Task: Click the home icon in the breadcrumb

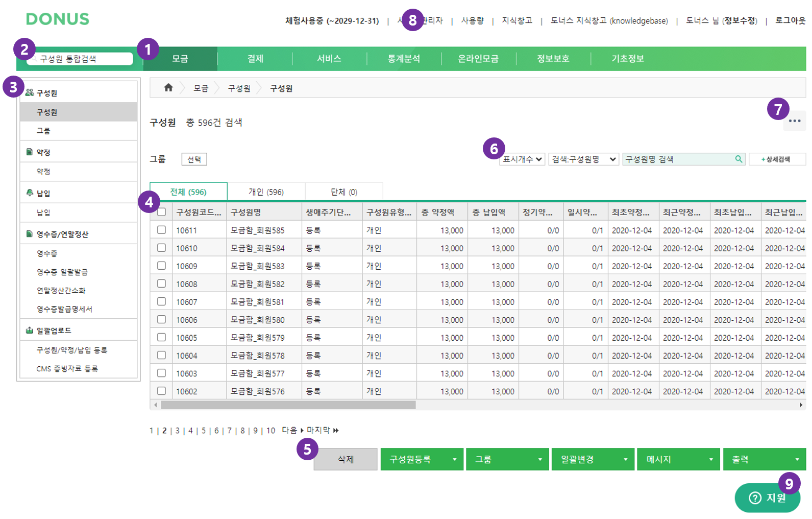Action: 168,88
